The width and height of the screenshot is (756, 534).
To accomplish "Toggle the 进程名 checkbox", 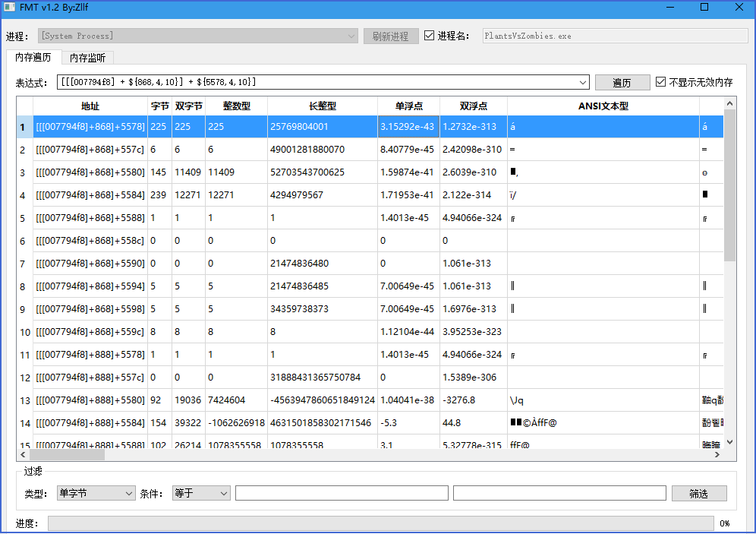I will click(429, 35).
